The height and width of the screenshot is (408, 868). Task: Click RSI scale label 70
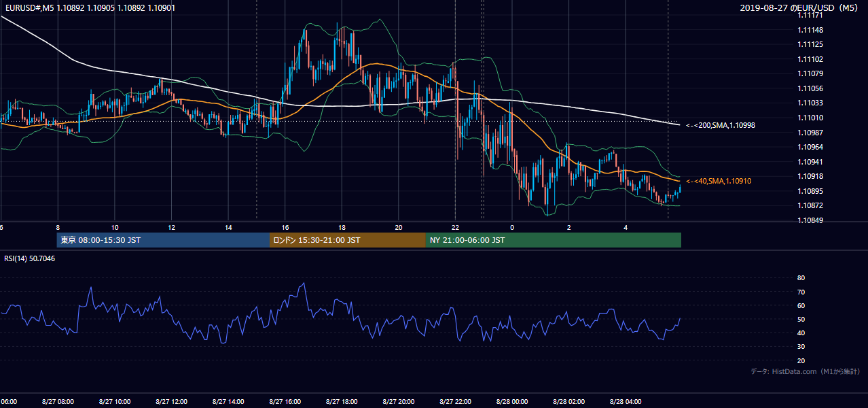(801, 292)
